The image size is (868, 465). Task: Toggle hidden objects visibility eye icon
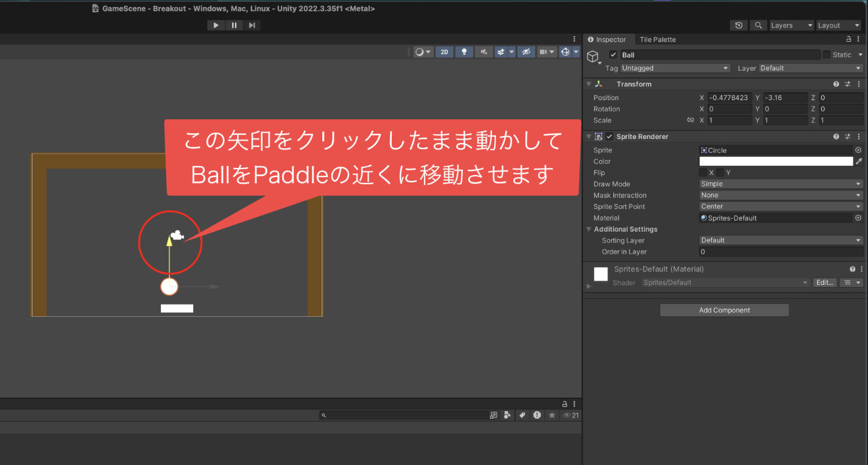tap(526, 52)
